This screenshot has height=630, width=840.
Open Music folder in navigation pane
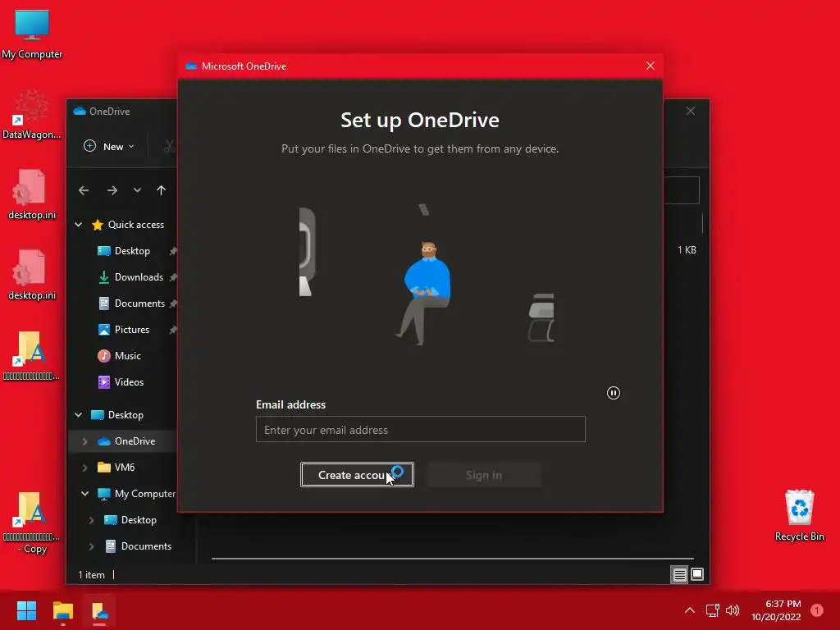pos(127,356)
